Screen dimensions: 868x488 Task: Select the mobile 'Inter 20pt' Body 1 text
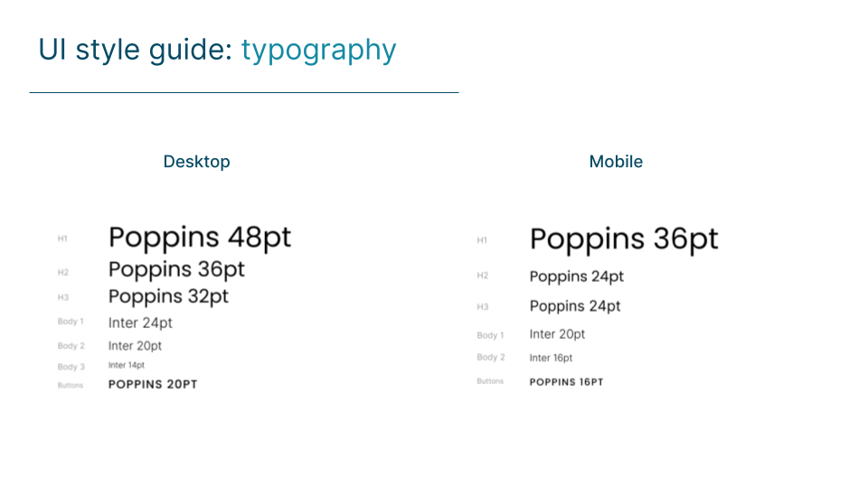click(557, 334)
